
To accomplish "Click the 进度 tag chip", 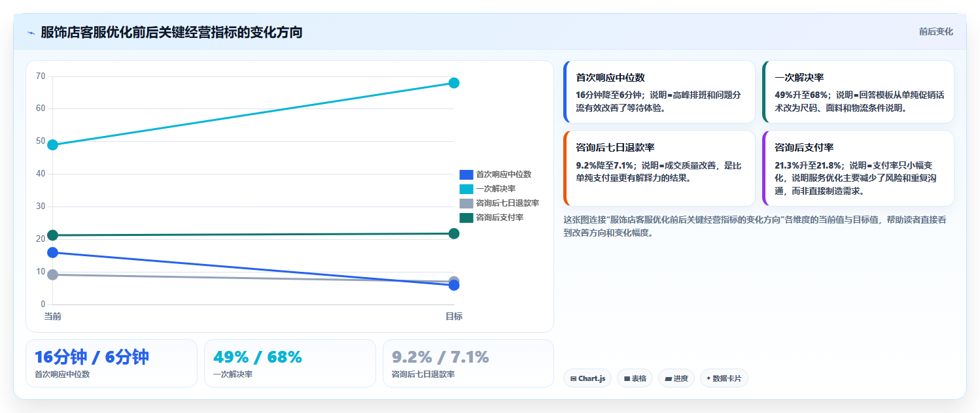I will pos(676,378).
